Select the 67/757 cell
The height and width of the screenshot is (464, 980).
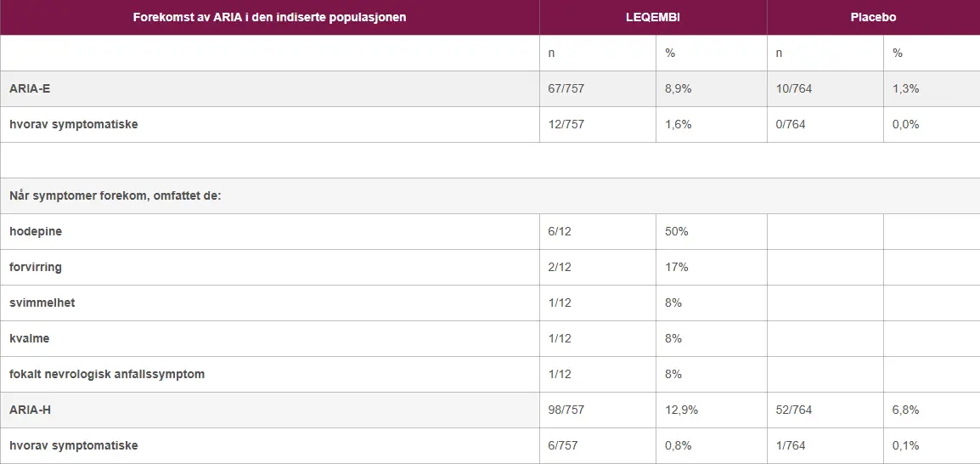point(566,88)
